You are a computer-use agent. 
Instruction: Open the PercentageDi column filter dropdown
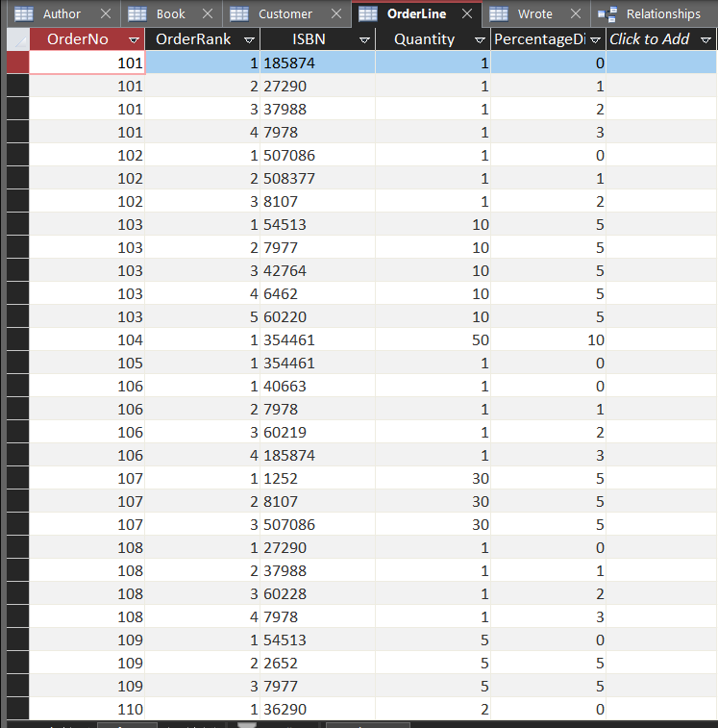pos(595,40)
